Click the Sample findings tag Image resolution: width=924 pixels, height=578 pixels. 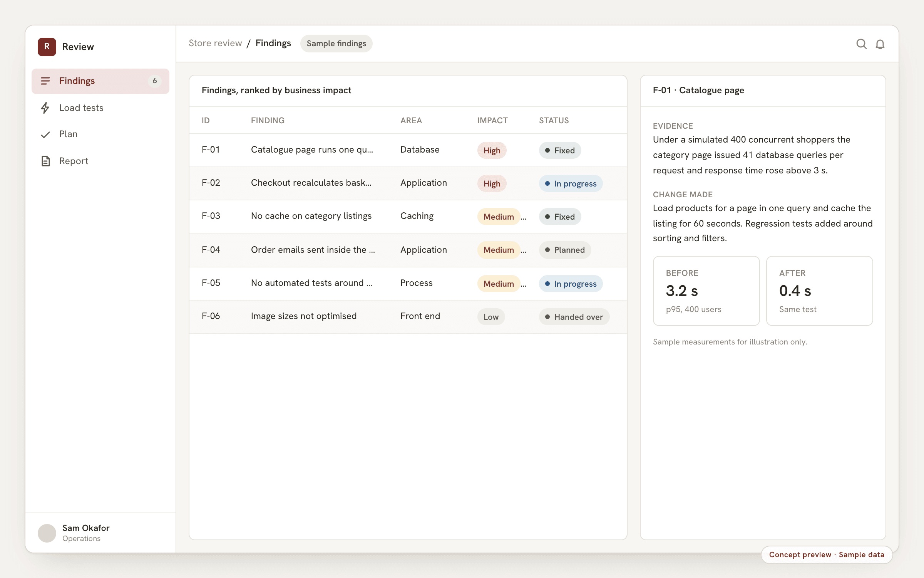(336, 44)
